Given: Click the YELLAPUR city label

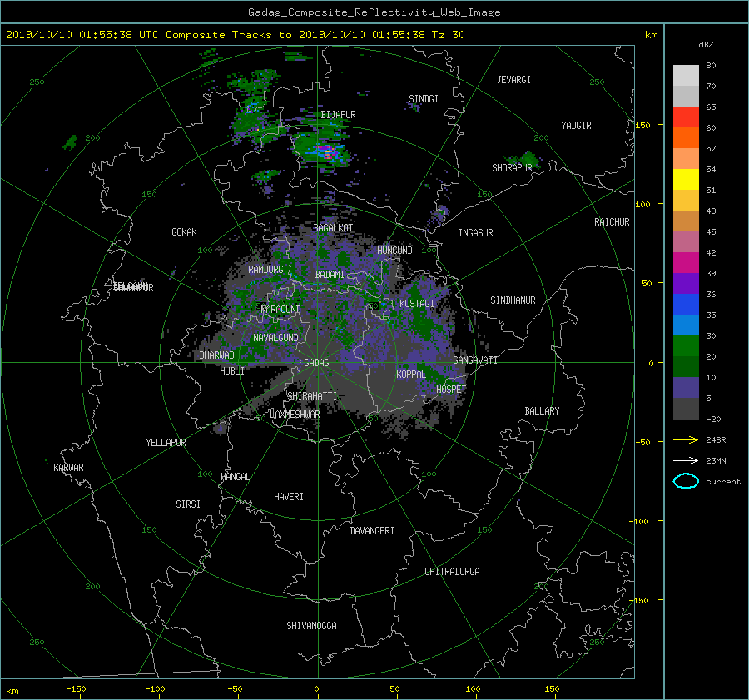Looking at the screenshot, I should 166,443.
